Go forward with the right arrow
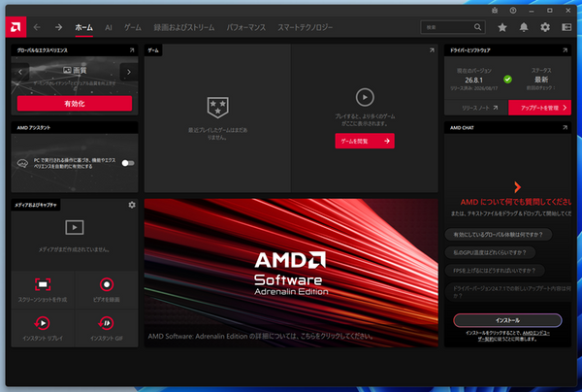Viewport: 582px width, 392px height. click(58, 27)
